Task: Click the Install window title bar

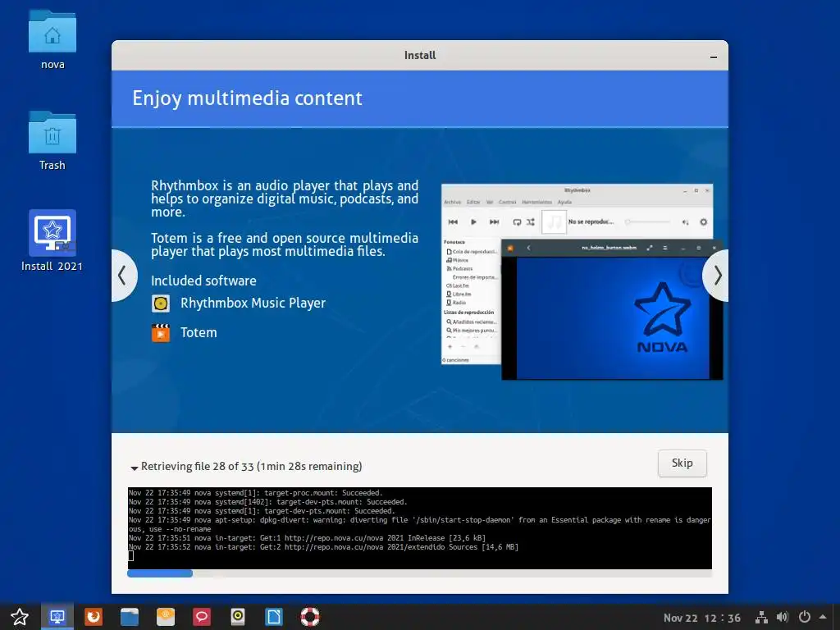Action: (x=419, y=55)
